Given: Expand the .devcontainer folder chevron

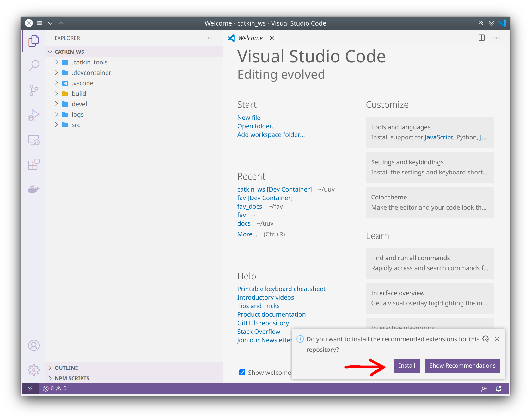Looking at the screenshot, I should click(x=56, y=72).
